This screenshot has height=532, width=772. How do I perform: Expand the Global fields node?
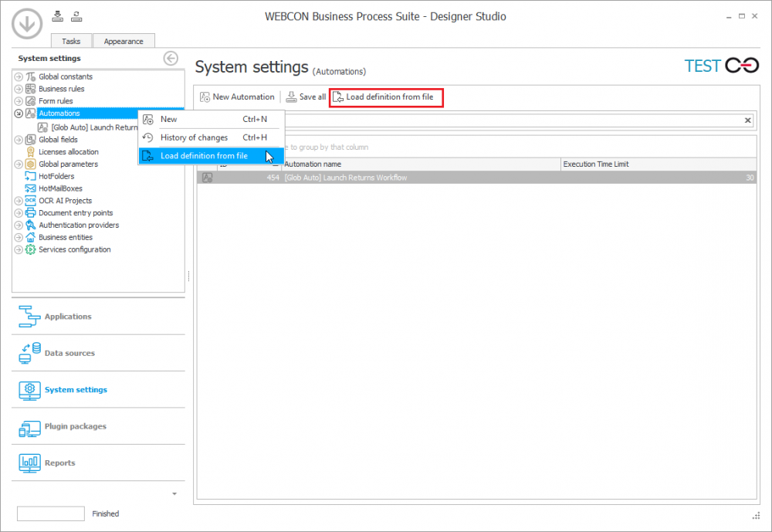pyautogui.click(x=19, y=140)
